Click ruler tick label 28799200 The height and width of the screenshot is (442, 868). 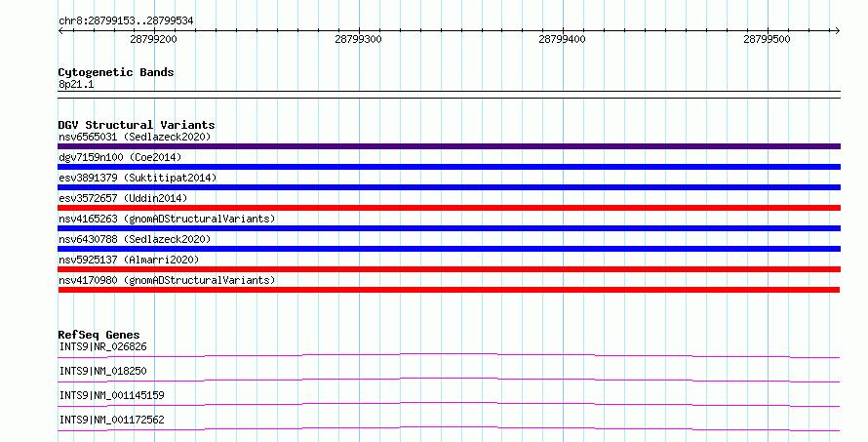coord(153,39)
